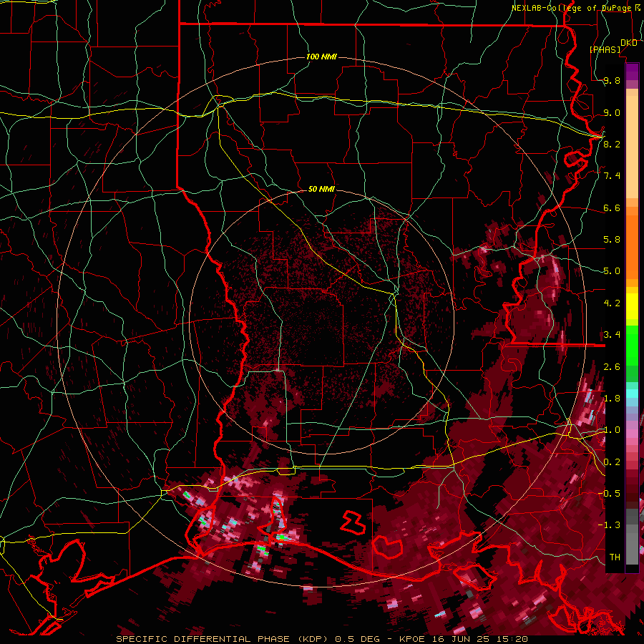Click the 5.8 scale value label
Viewport: 644px width, 644px height.
pos(612,239)
